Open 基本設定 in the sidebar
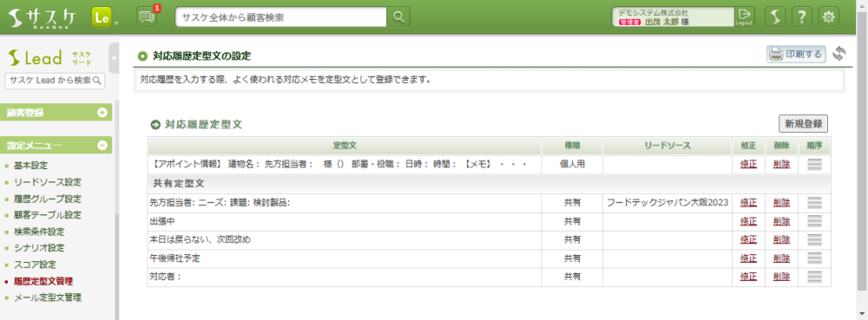This screenshot has height=320, width=868. (x=31, y=166)
